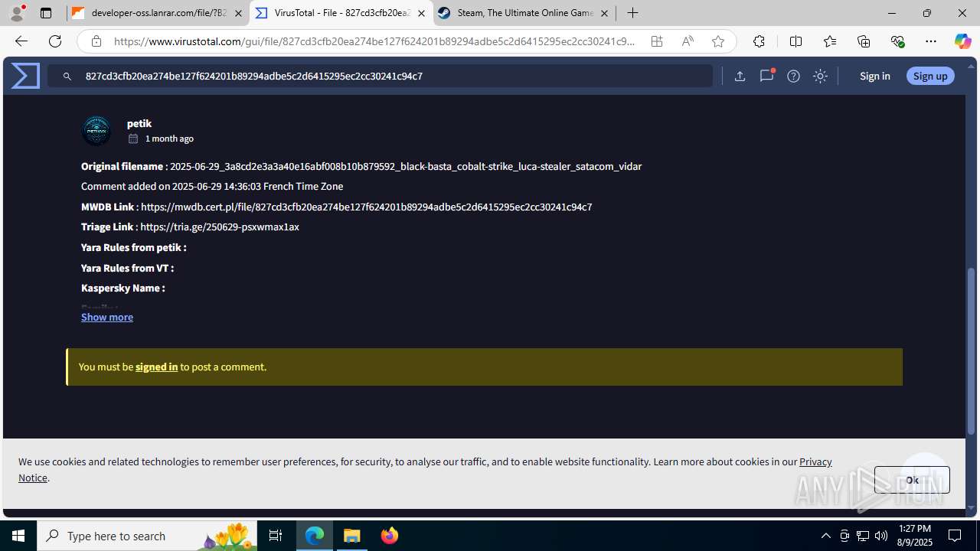Open Edge Settings and more menu
The image size is (980, 551).
931,41
